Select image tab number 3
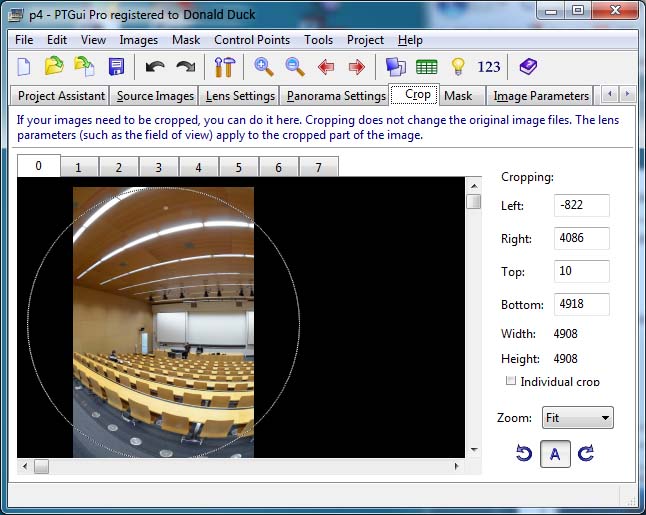 (159, 167)
